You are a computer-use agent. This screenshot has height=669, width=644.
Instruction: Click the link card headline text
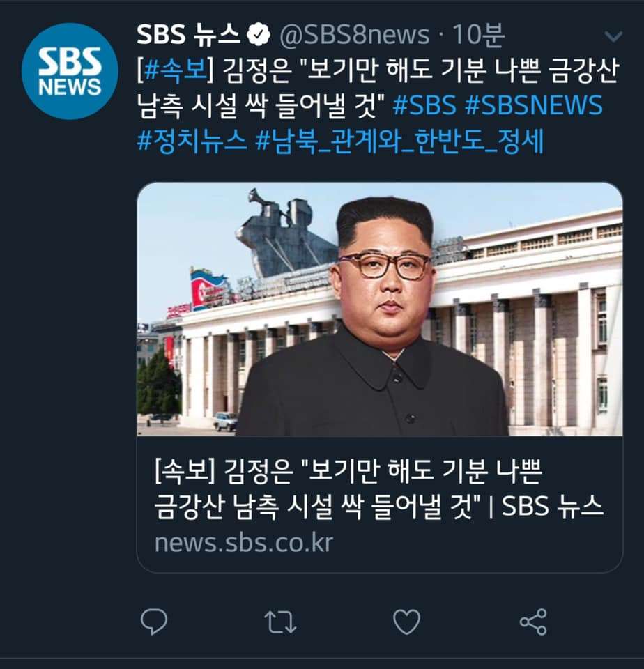pos(378,489)
